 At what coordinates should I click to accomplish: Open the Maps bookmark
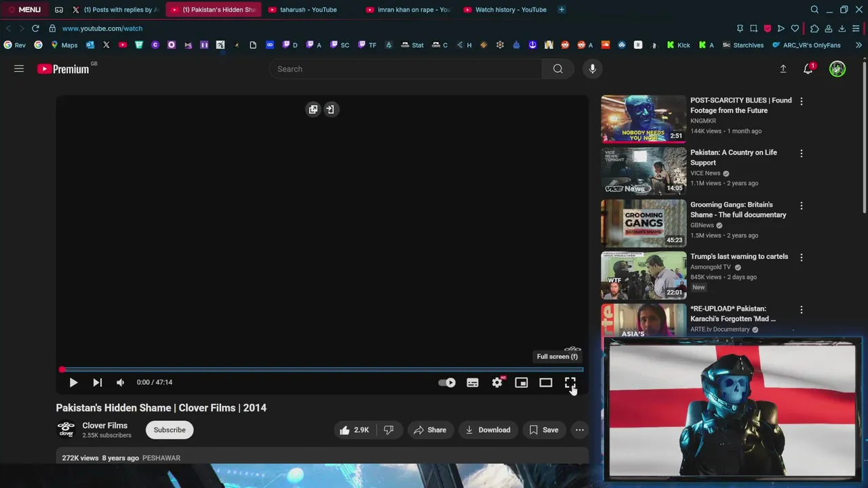(64, 45)
